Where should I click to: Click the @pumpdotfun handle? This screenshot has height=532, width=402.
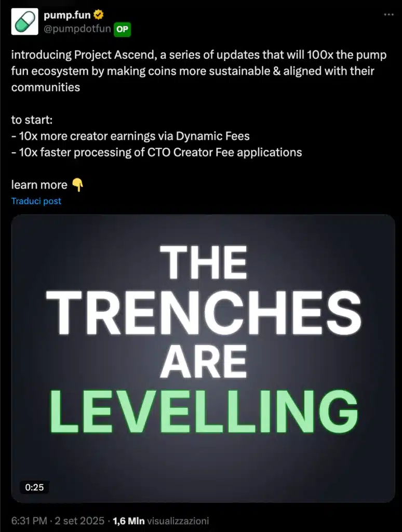click(77, 29)
